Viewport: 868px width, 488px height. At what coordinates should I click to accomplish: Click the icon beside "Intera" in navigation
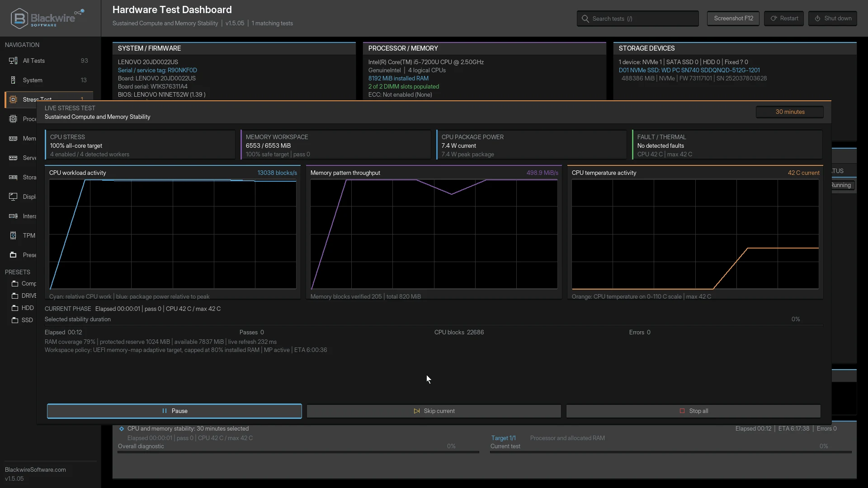point(13,216)
